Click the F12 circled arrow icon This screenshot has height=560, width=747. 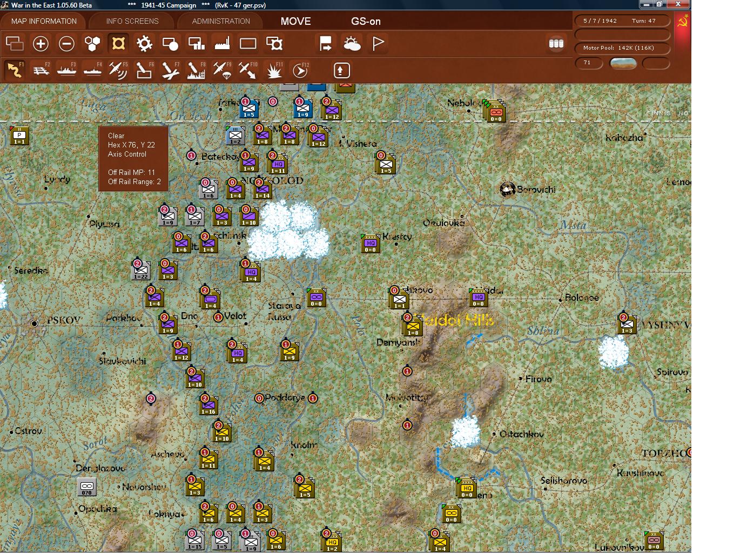(300, 70)
